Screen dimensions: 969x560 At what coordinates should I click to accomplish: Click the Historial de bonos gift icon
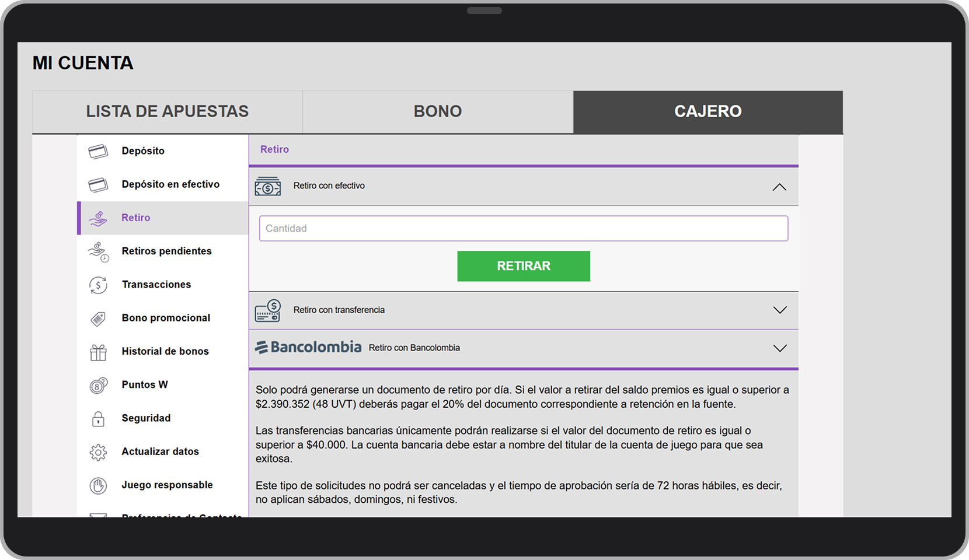tap(98, 351)
